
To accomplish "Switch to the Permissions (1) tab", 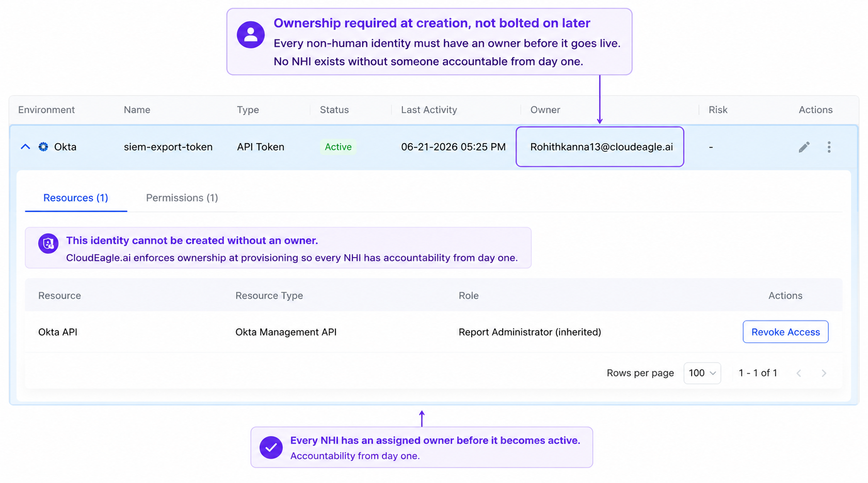I will point(182,198).
